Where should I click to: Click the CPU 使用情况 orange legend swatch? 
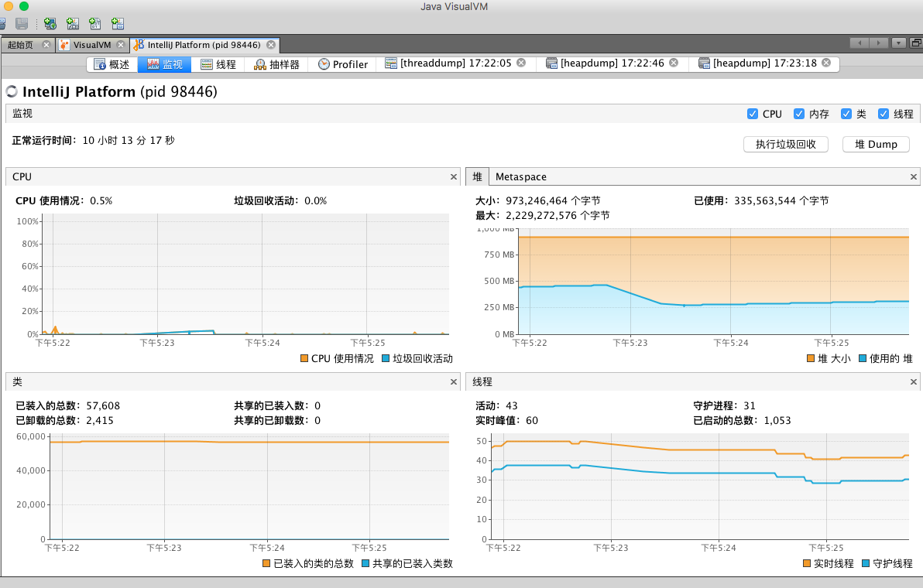(x=304, y=358)
